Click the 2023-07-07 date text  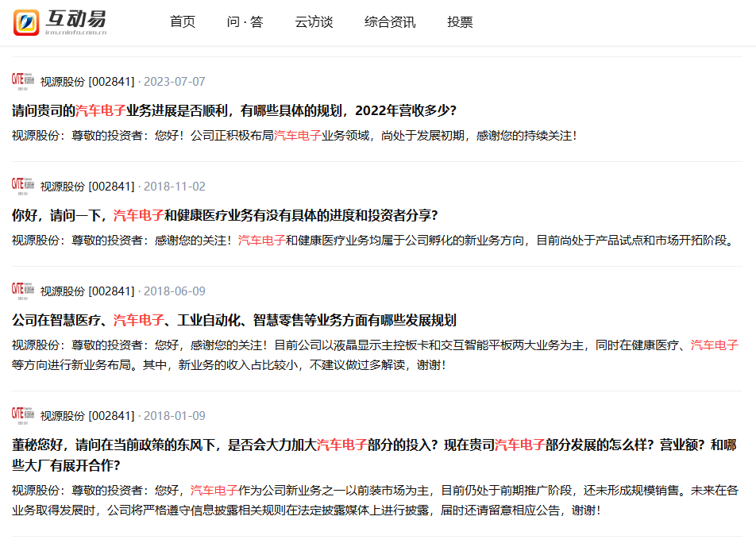tap(175, 82)
